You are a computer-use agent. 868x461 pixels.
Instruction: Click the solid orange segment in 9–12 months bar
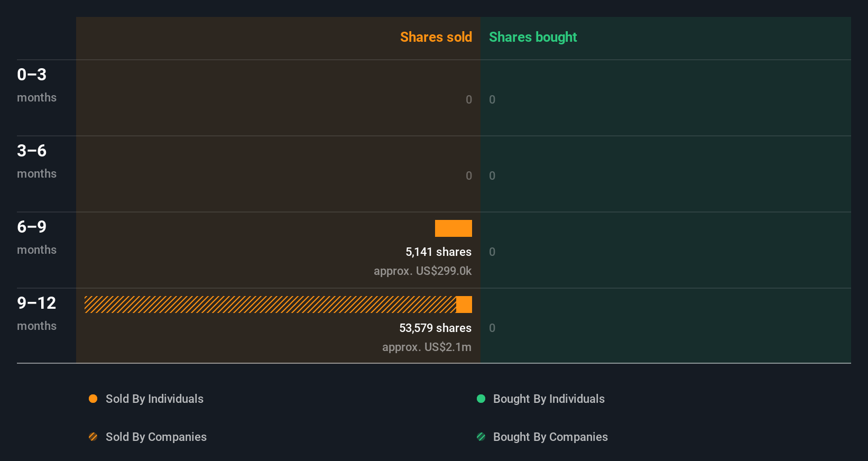tap(464, 305)
